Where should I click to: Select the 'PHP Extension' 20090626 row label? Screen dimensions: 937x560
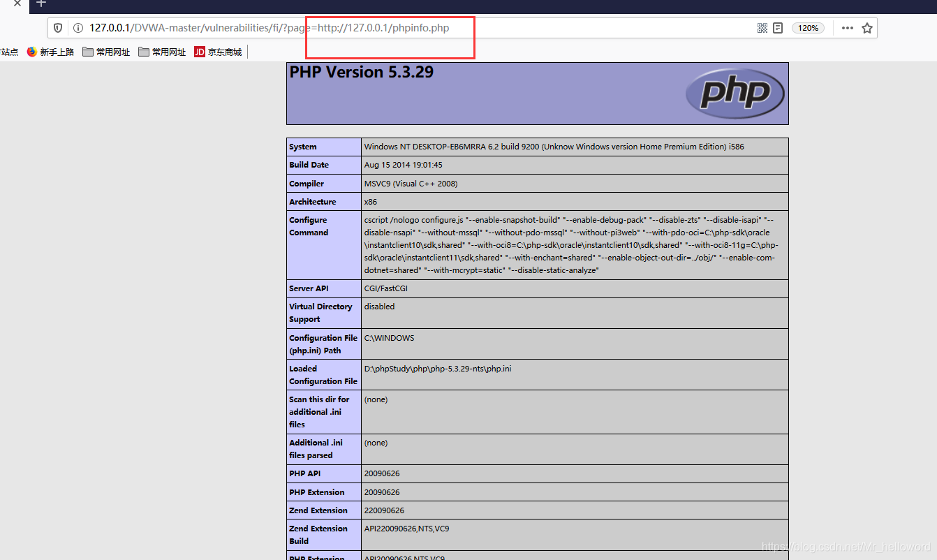(x=317, y=492)
